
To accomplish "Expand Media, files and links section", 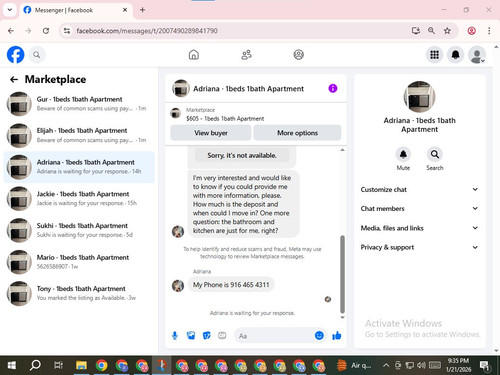I will click(419, 228).
